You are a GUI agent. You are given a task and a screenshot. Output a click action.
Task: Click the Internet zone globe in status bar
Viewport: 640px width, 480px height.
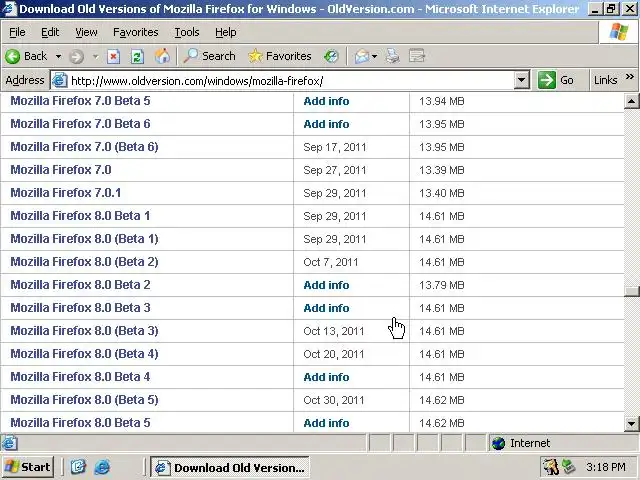coord(498,443)
